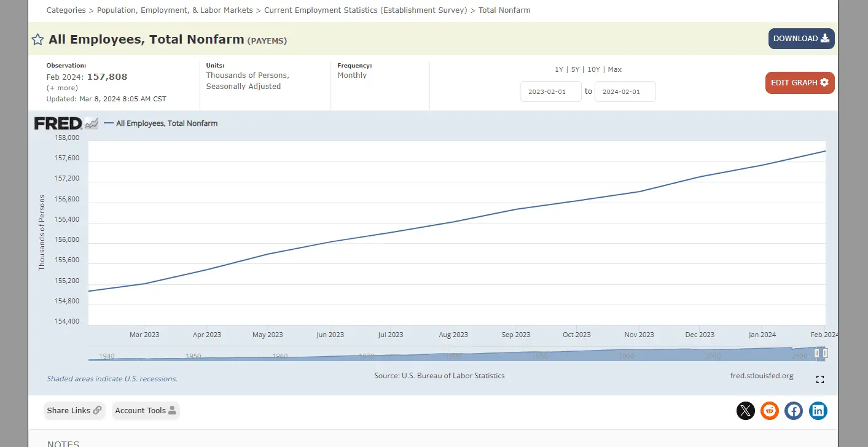Share the graph on Reddit
Viewport: 868px width, 447px height.
coord(769,411)
